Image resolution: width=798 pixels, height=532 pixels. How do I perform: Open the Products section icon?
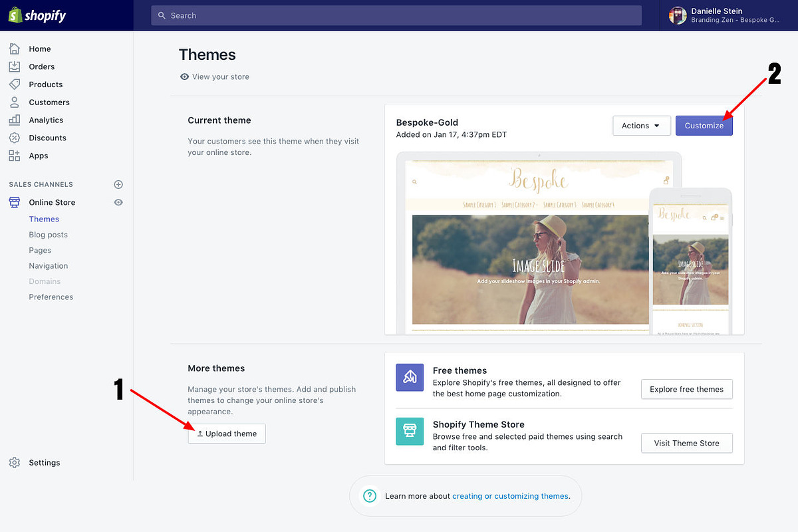tap(15, 84)
